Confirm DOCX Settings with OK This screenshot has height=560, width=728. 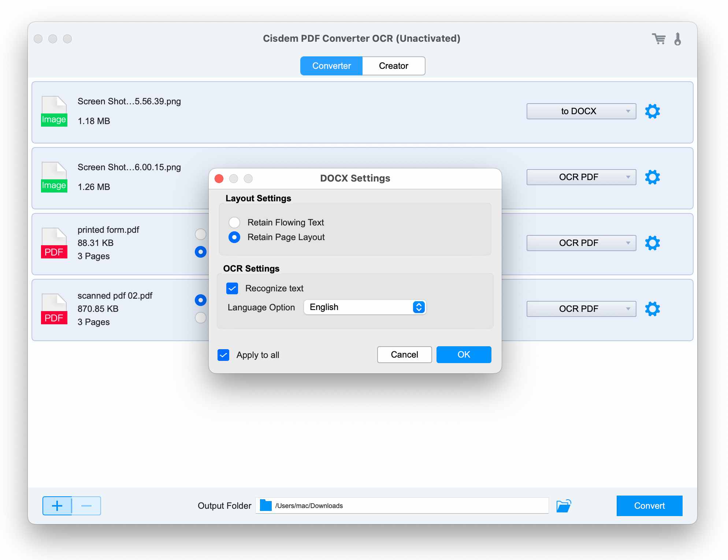tap(463, 354)
